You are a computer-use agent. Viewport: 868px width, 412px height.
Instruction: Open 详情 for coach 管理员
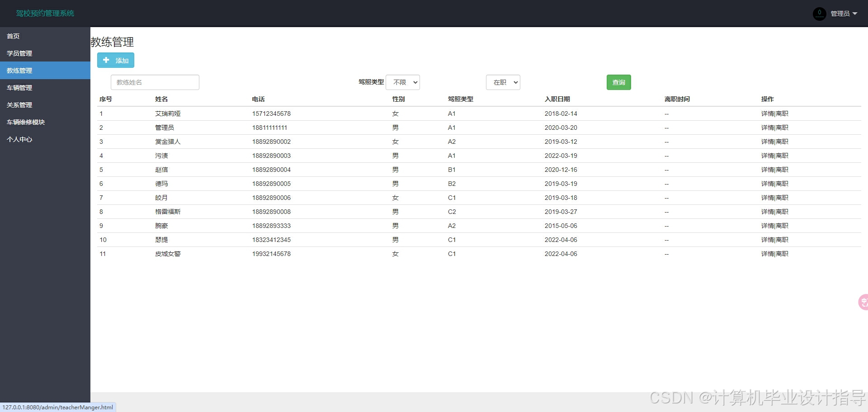[x=768, y=128]
